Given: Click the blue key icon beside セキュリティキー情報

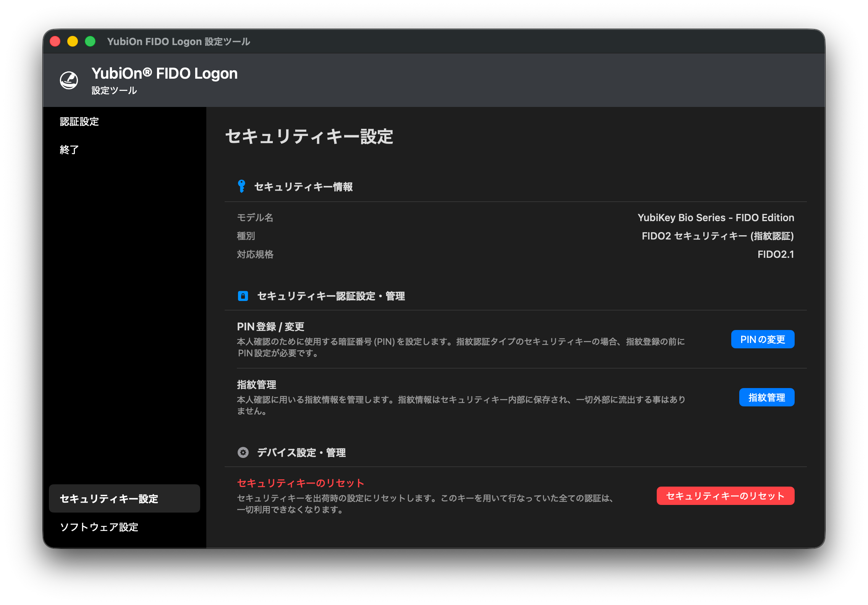Looking at the screenshot, I should pos(241,186).
